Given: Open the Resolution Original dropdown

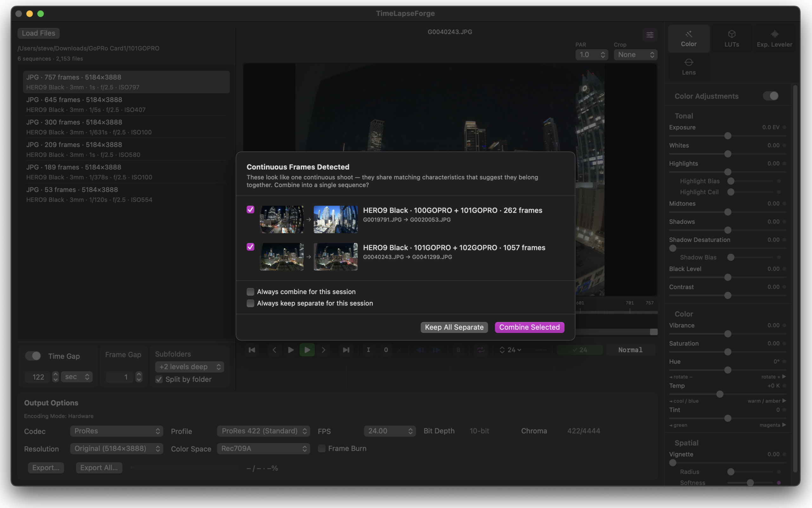Looking at the screenshot, I should pos(116,449).
